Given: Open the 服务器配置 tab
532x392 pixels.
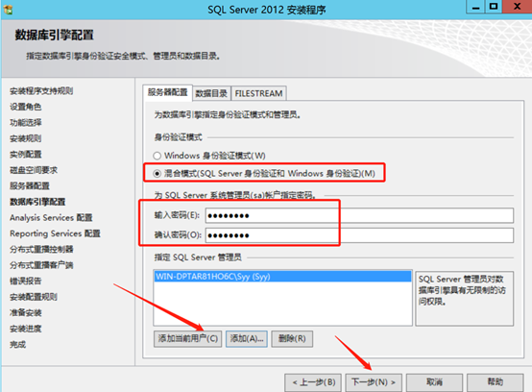Looking at the screenshot, I should pyautogui.click(x=168, y=92).
